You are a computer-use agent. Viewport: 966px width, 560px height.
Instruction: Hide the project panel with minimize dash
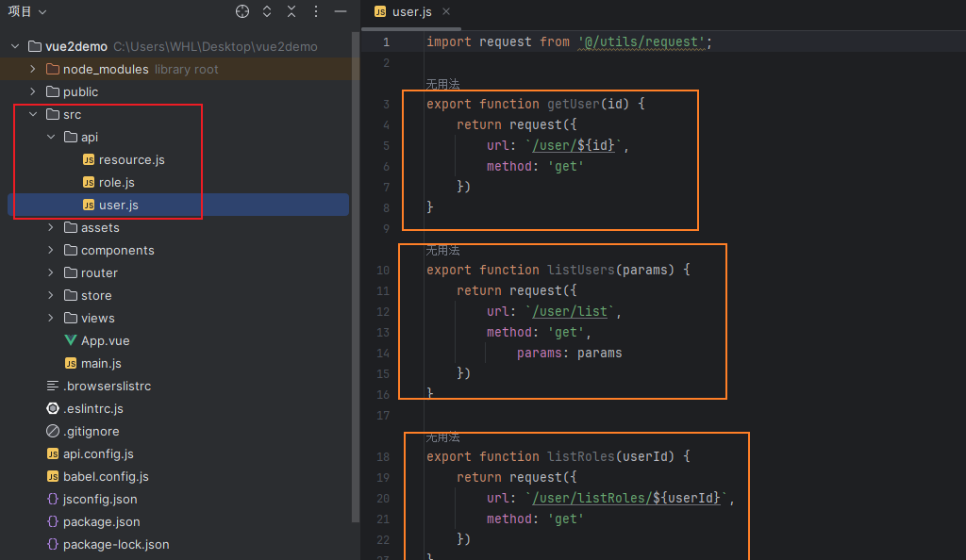(x=340, y=11)
